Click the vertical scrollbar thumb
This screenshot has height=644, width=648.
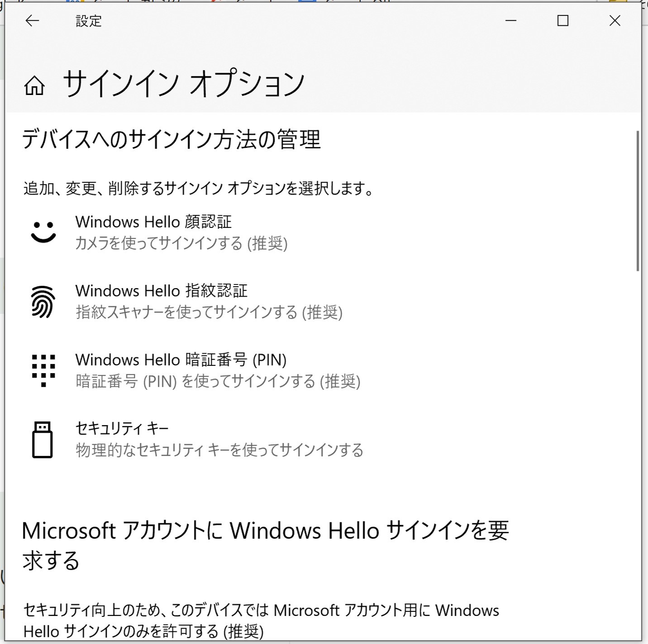coord(638,201)
